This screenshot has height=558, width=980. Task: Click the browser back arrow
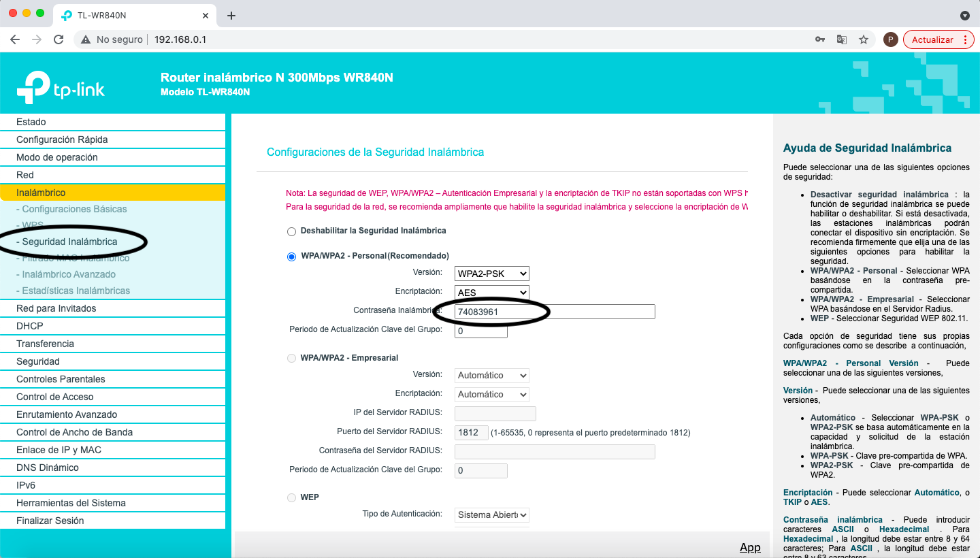coord(15,39)
